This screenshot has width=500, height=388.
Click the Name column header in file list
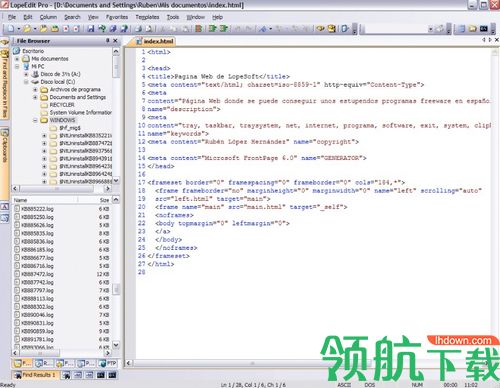(45, 200)
